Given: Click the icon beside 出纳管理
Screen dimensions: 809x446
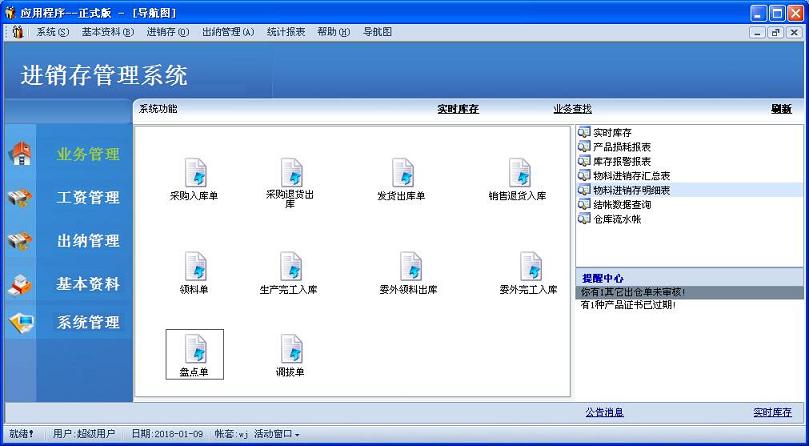Looking at the screenshot, I should click(20, 241).
